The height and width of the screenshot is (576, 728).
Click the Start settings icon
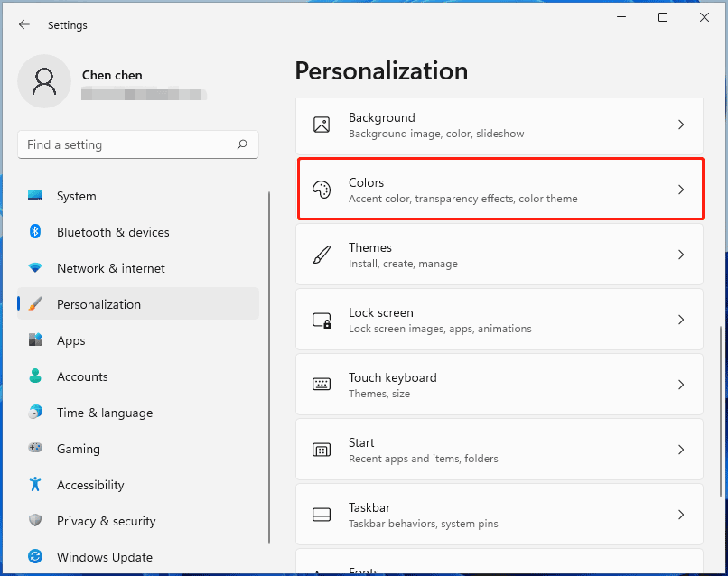[x=321, y=449]
